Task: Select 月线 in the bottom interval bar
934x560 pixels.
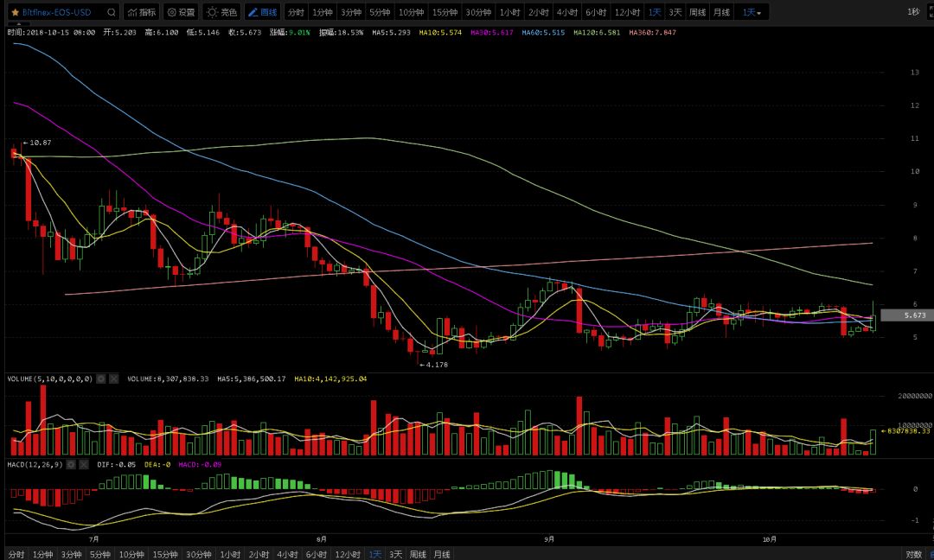Action: coord(441,554)
